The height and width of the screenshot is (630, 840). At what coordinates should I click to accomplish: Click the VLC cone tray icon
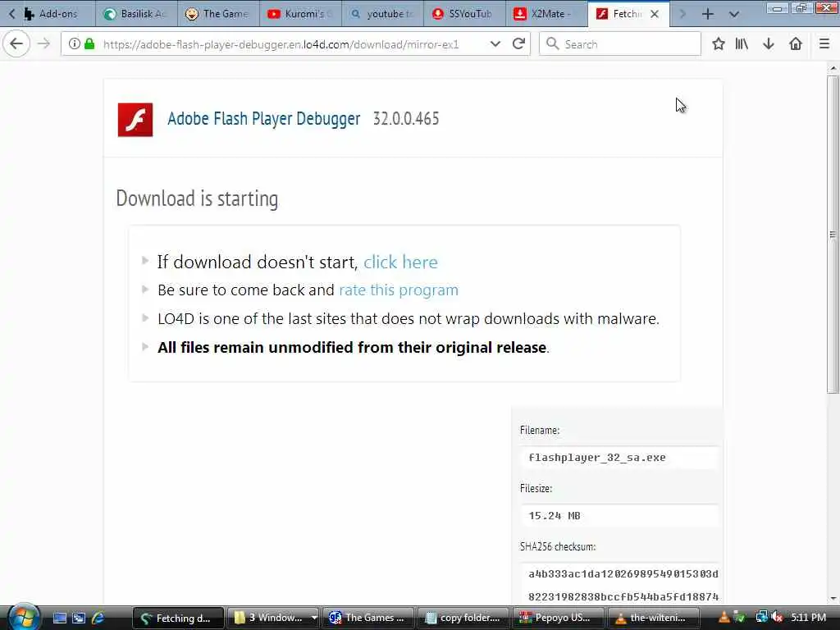724,618
